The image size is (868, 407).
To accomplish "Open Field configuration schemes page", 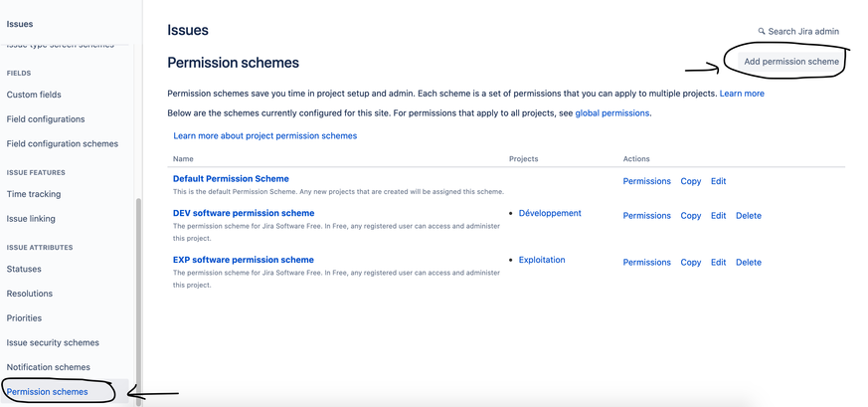I will [x=63, y=144].
